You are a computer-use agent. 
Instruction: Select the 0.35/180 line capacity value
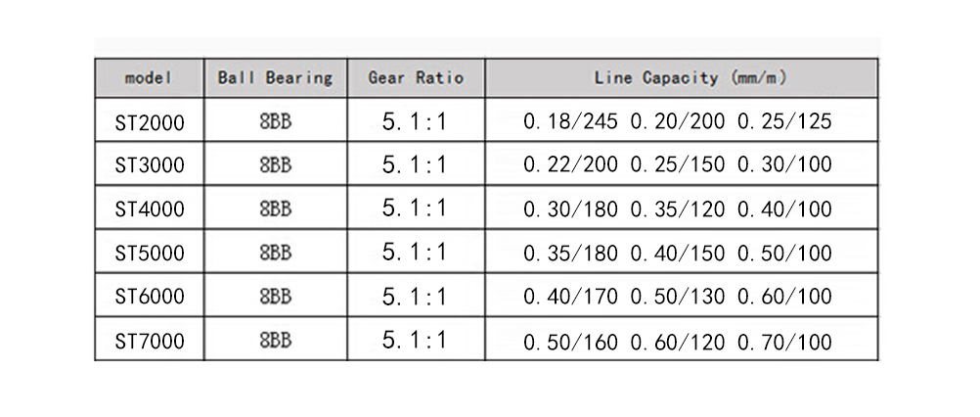click(x=571, y=254)
